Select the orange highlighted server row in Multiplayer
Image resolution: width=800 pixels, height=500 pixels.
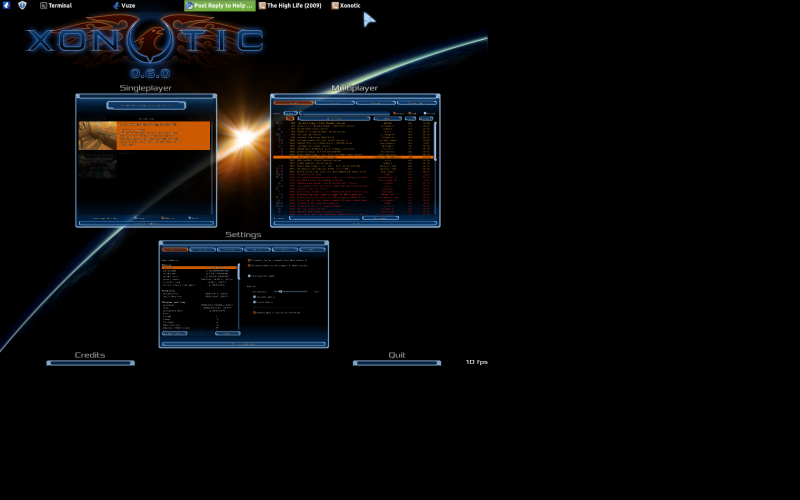coord(353,157)
